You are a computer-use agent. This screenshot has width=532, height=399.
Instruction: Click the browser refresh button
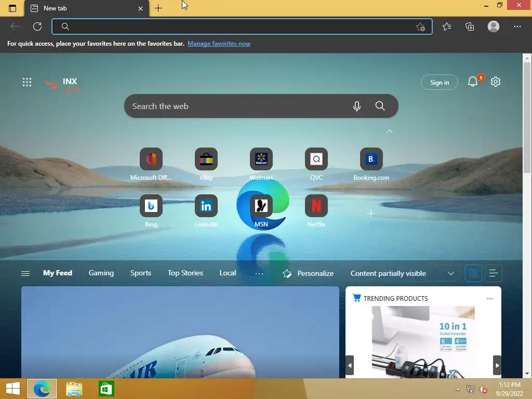pyautogui.click(x=37, y=26)
